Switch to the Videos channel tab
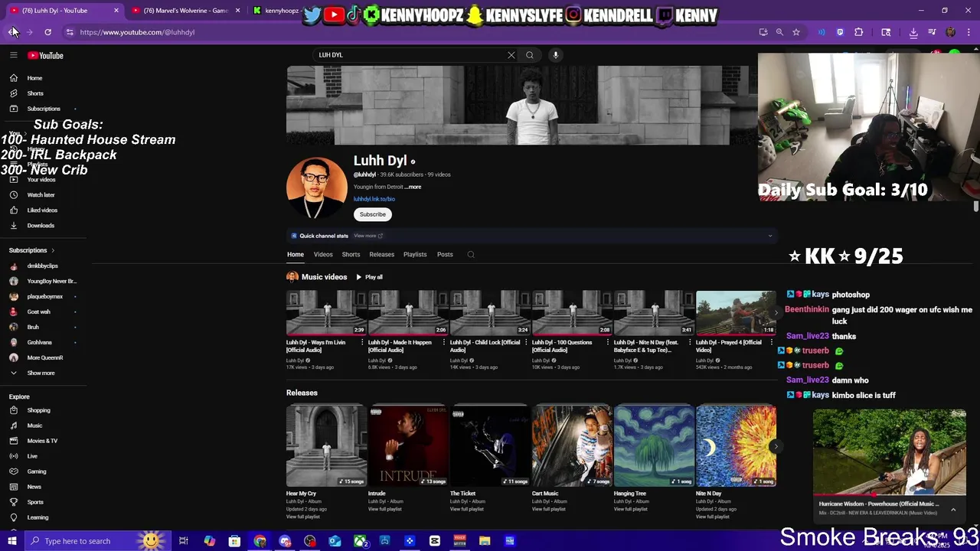 pyautogui.click(x=323, y=255)
